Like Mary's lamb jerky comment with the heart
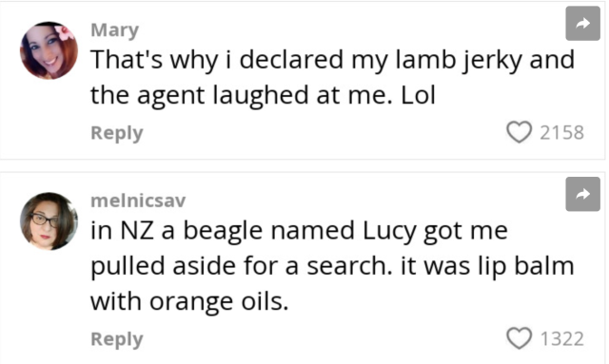Viewport: 609px width, 364px height. point(519,132)
